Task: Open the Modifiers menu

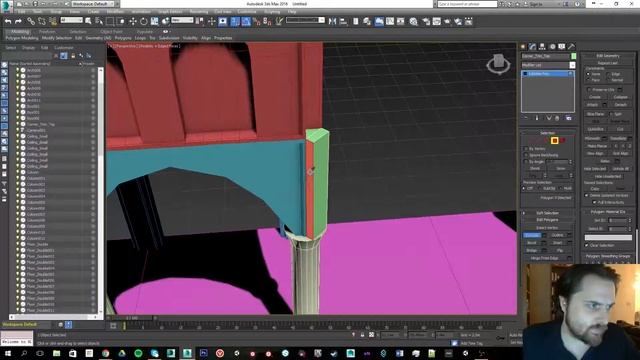Action: 115,12
